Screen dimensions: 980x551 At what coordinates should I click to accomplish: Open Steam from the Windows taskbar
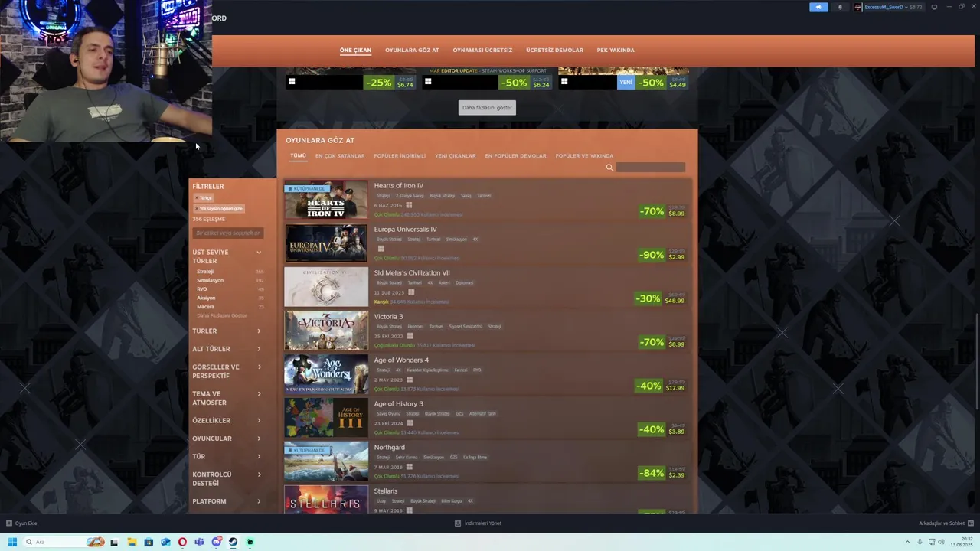tap(233, 542)
